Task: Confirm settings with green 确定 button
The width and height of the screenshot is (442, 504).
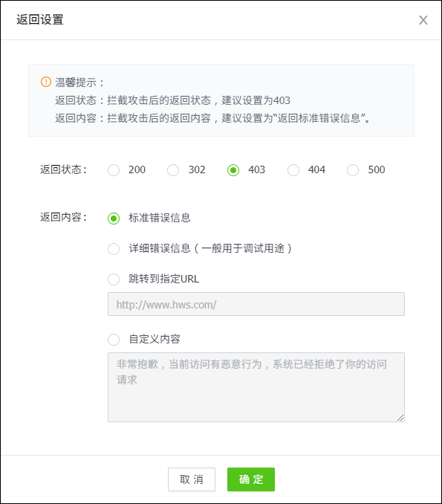Action: (251, 479)
